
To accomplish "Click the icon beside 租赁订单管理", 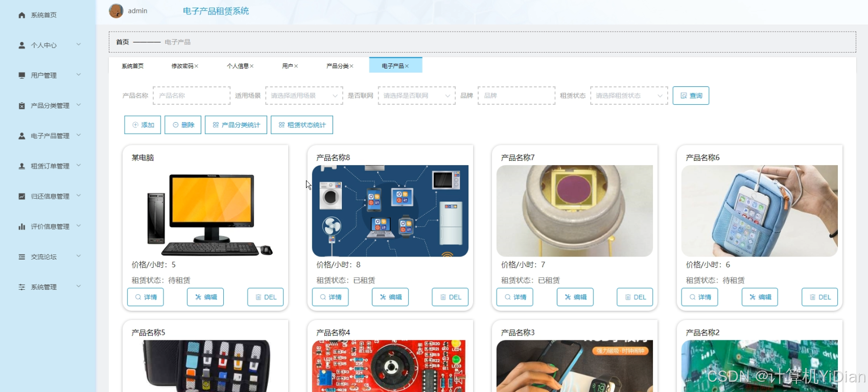I will coord(21,166).
